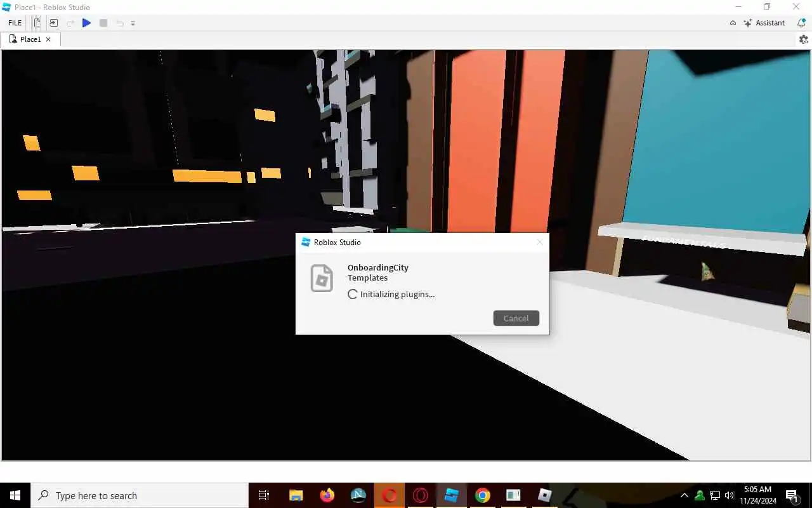Open the Netscape-style N taskbar icon

pos(358,495)
